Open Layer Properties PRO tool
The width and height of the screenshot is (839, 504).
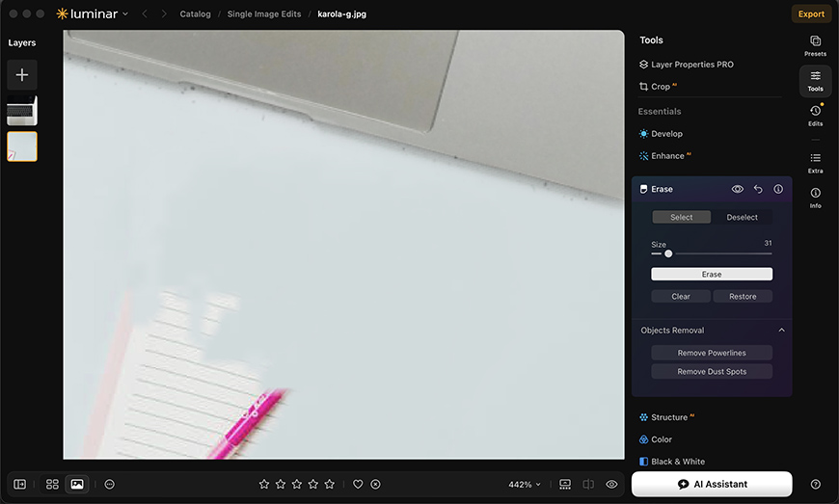(686, 65)
